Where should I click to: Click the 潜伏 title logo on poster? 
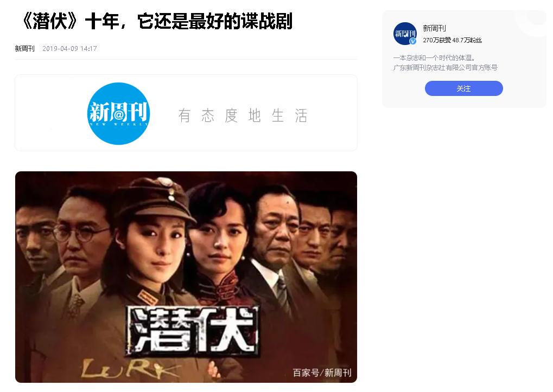pos(193,330)
